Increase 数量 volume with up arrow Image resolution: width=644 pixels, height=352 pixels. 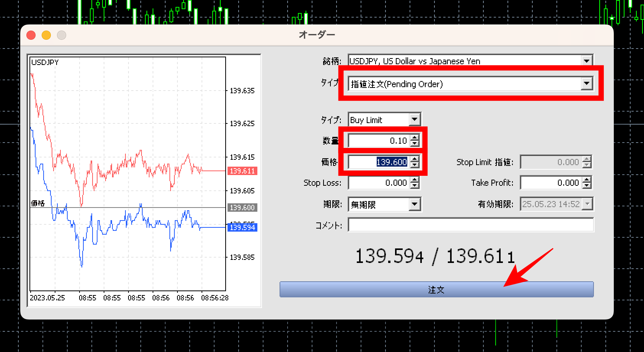(415, 138)
